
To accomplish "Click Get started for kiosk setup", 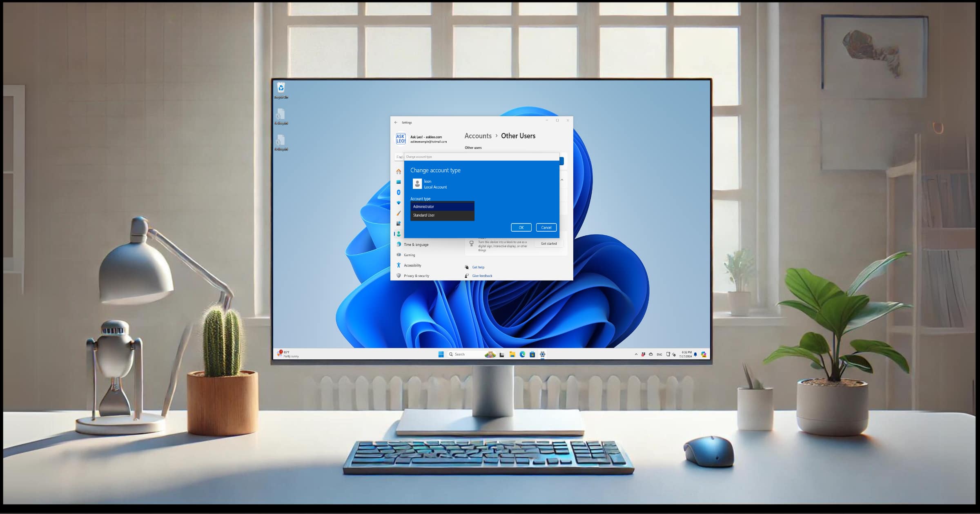I will [549, 244].
